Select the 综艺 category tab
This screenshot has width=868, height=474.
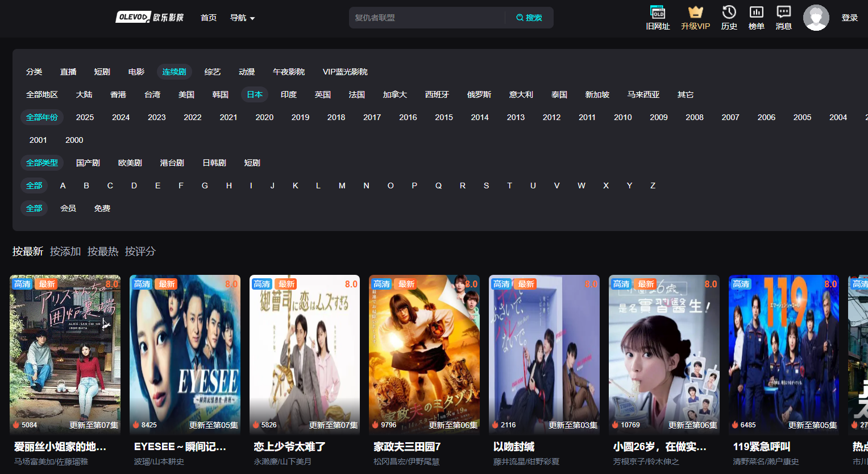coord(213,72)
